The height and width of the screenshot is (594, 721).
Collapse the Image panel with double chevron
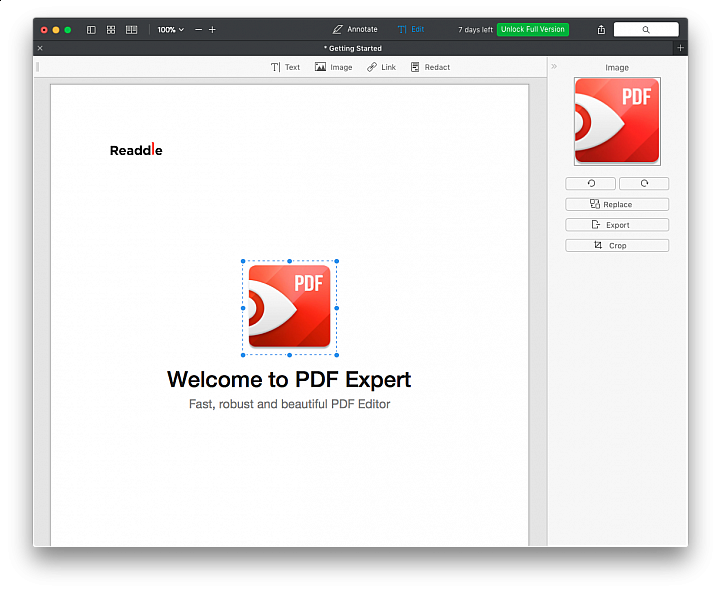coord(554,67)
